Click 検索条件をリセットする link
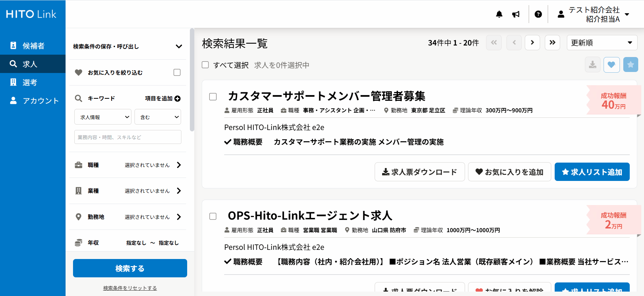 pos(130,288)
